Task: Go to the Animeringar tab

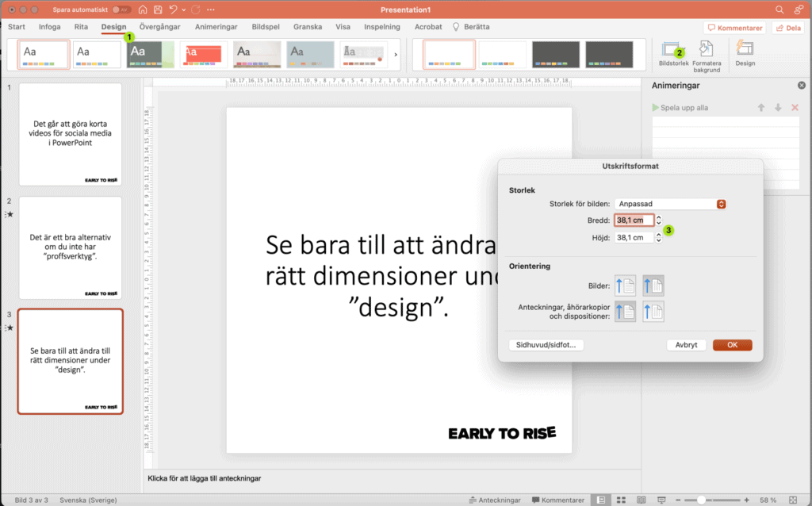Action: coord(216,27)
